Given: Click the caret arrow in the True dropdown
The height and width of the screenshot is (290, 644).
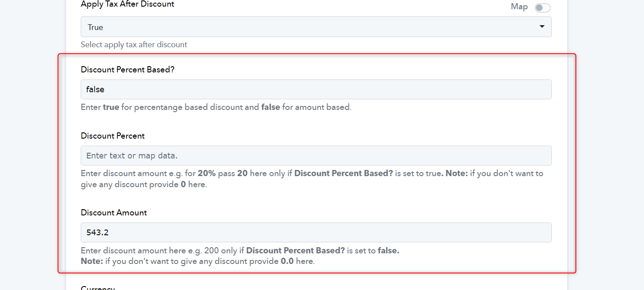Looking at the screenshot, I should click(x=542, y=27).
